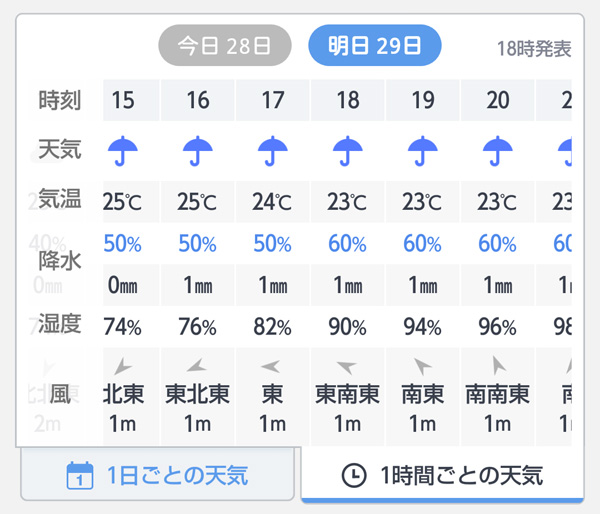Switch to 今日 28日 forecast

(x=224, y=45)
